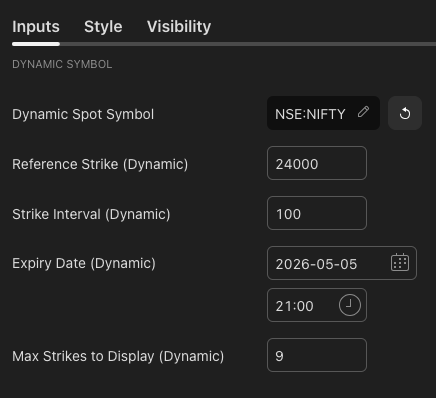436x398 pixels.
Task: Click the Expiry Date (Dynamic) label
Action: (84, 263)
